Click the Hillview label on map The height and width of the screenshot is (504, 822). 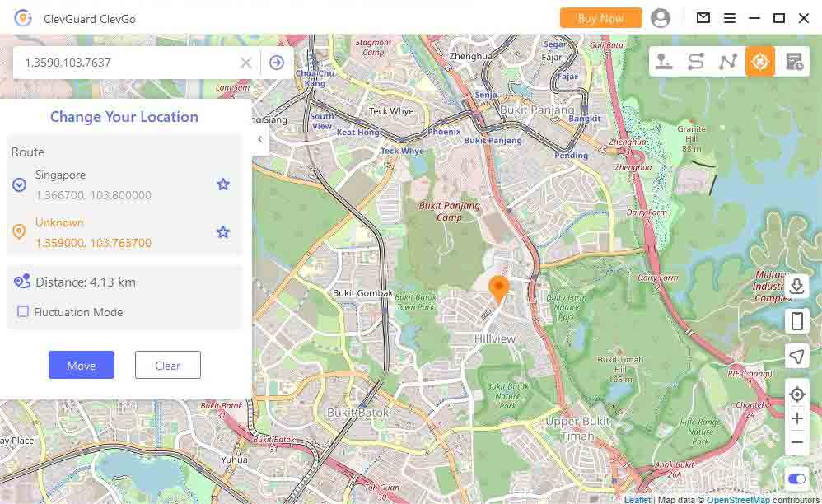tap(494, 339)
